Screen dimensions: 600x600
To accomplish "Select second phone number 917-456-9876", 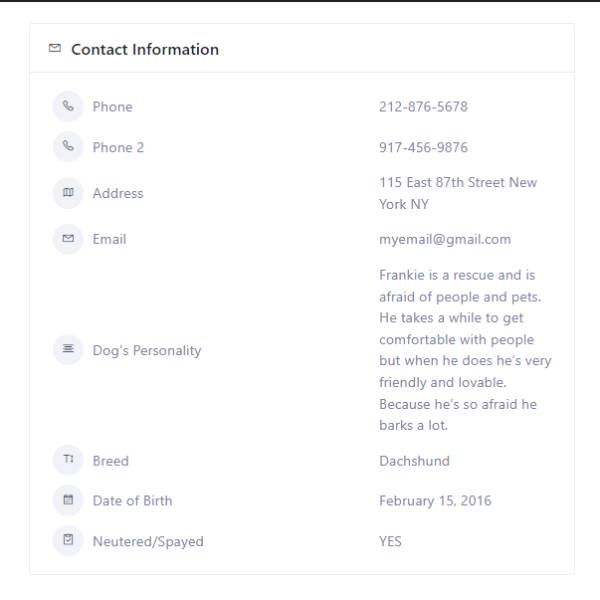I will point(423,147).
